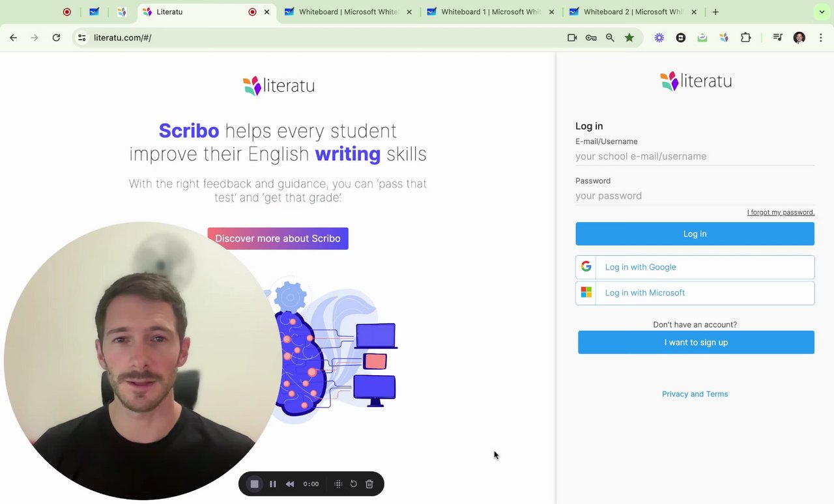
Task: Open the green envelope extension
Action: [x=702, y=38]
